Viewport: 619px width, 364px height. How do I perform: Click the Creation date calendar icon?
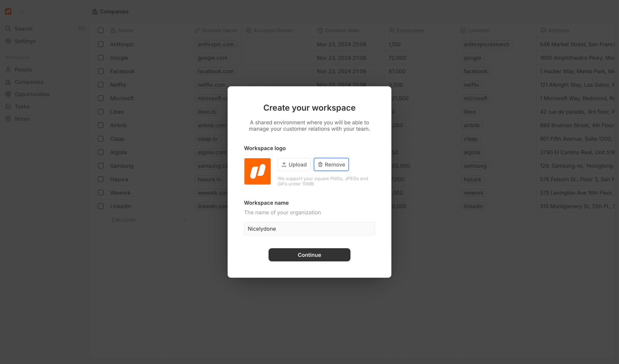click(320, 30)
